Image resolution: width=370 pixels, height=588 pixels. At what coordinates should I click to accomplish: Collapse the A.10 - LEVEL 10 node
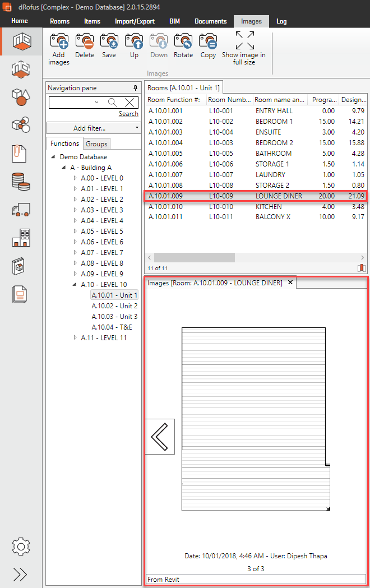coord(76,285)
